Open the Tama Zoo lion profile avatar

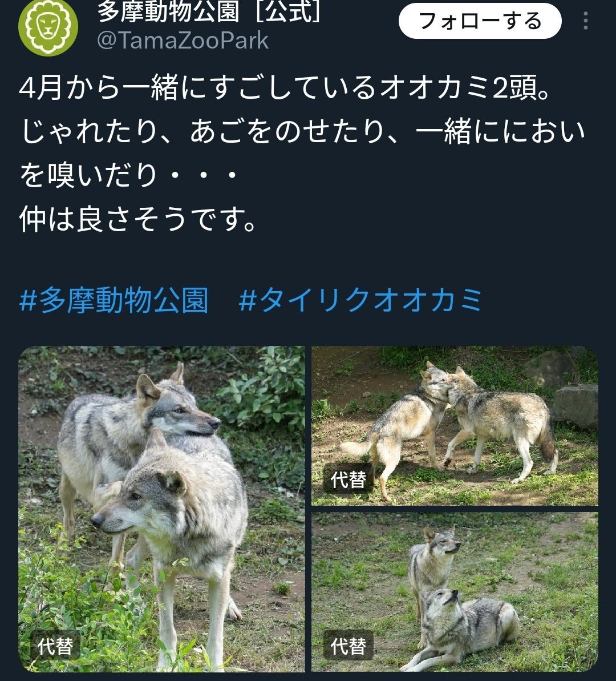[48, 27]
